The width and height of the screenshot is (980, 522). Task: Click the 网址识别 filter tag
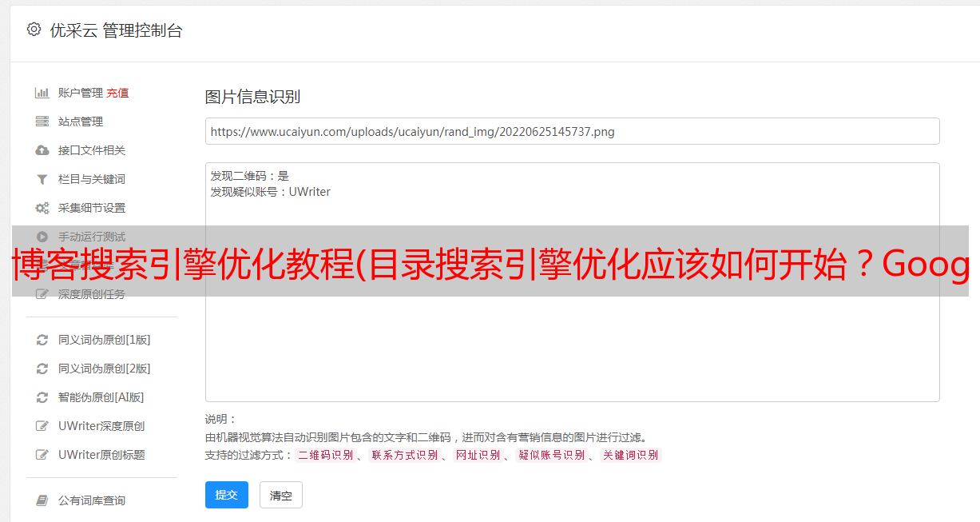478,455
